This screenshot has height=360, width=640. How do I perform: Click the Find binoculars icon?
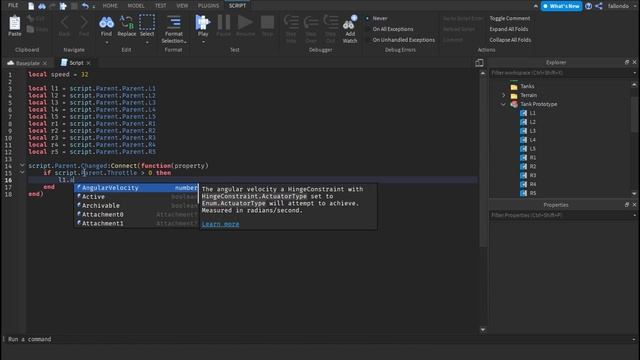coord(106,22)
